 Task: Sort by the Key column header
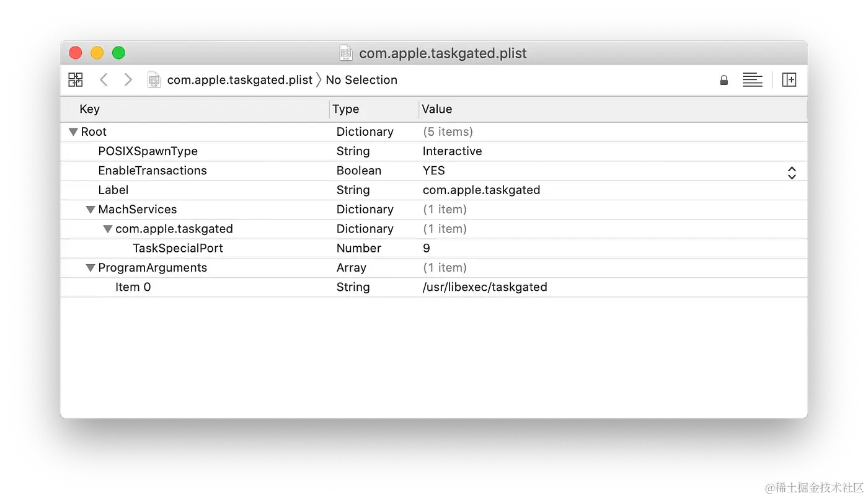pyautogui.click(x=90, y=109)
